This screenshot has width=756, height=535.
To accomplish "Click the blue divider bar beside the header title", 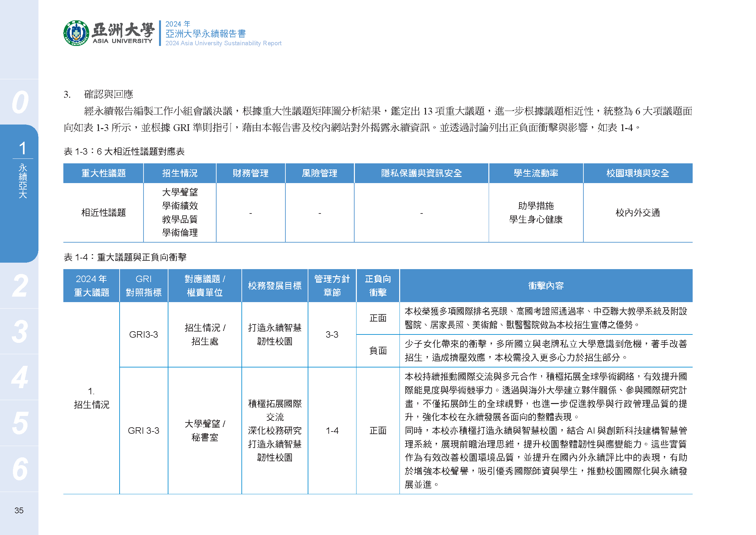I will 160,33.
